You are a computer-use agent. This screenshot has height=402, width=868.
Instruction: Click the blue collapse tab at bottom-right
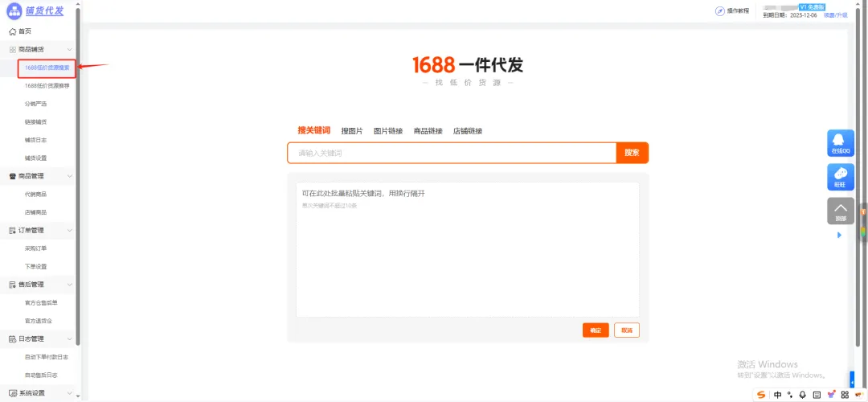coord(852,379)
